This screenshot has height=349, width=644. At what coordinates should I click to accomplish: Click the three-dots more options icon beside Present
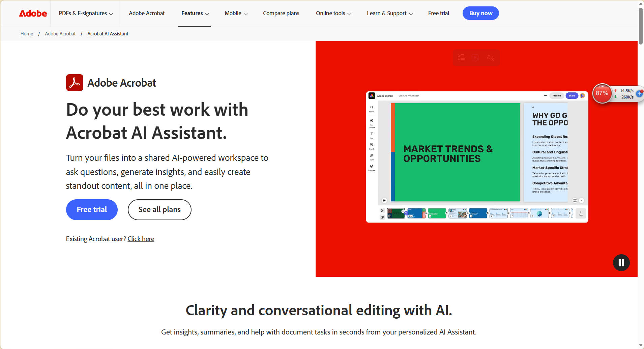pyautogui.click(x=545, y=96)
